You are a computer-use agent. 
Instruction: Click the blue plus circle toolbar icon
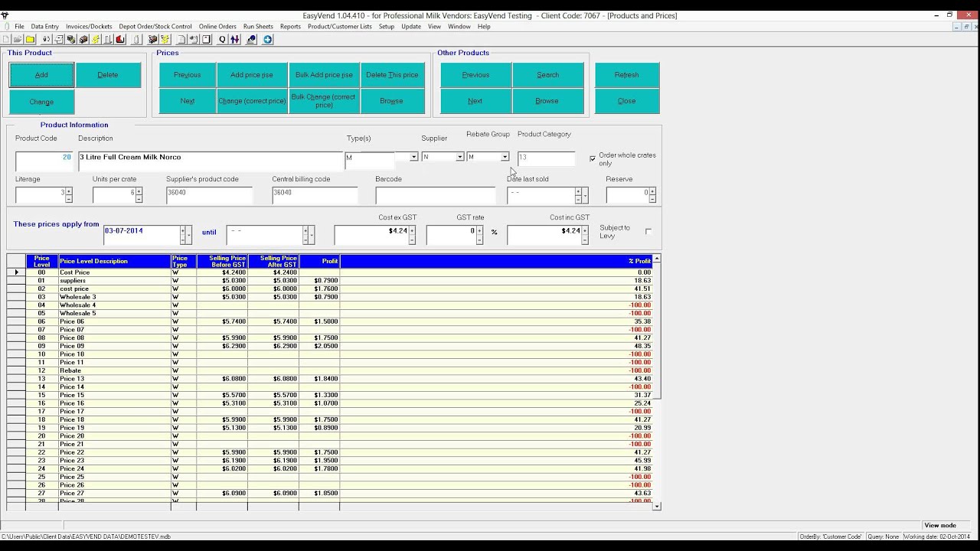coord(268,39)
